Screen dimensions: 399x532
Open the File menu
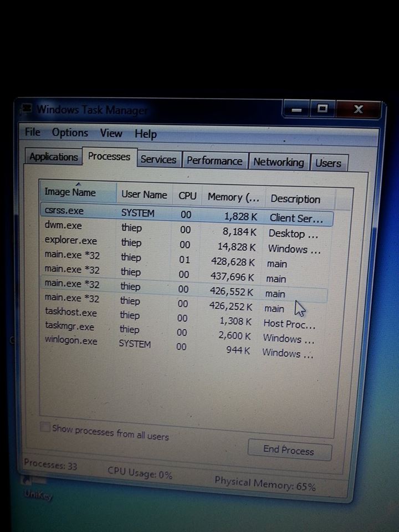click(x=33, y=132)
